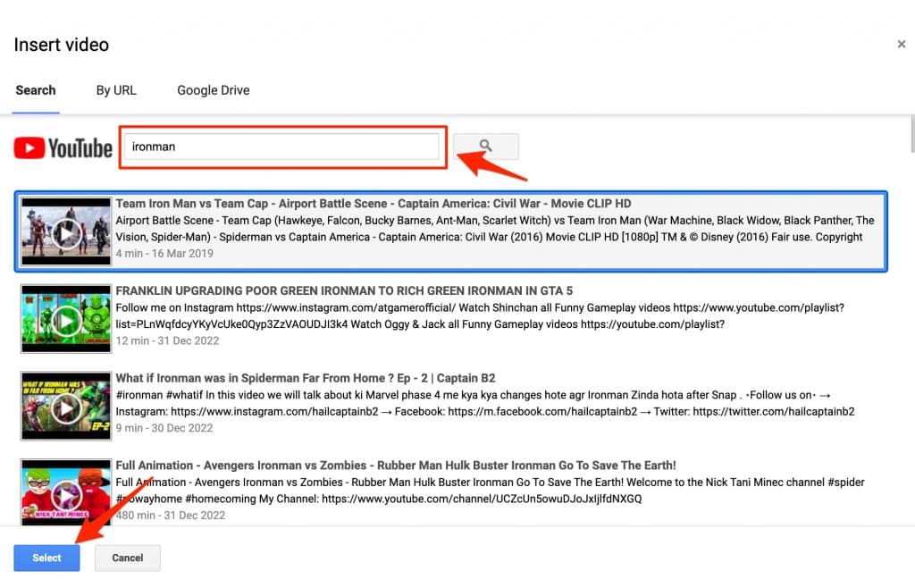The image size is (915, 588).
Task: Click the Select button
Action: [x=46, y=558]
